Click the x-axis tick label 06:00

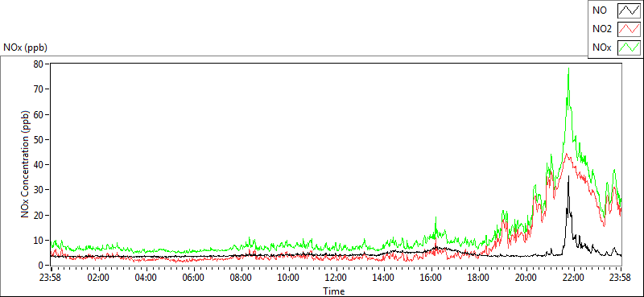pyautogui.click(x=193, y=277)
